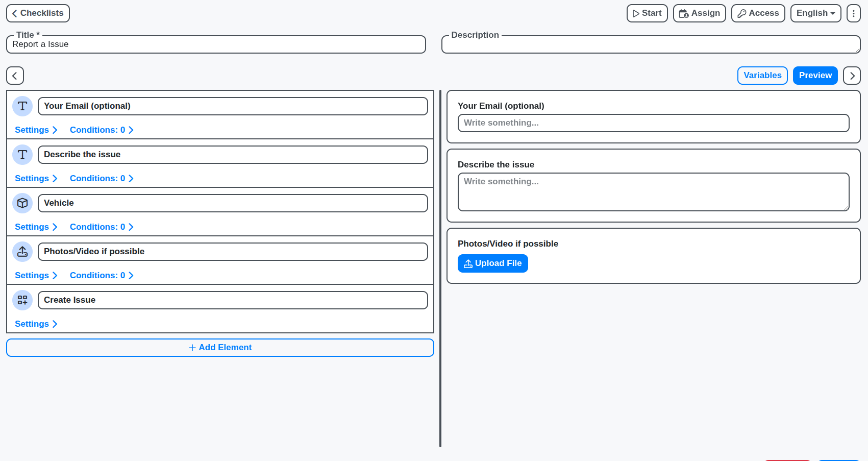Open the three-dot more options menu
Screen dimensions: 868x461
point(853,13)
